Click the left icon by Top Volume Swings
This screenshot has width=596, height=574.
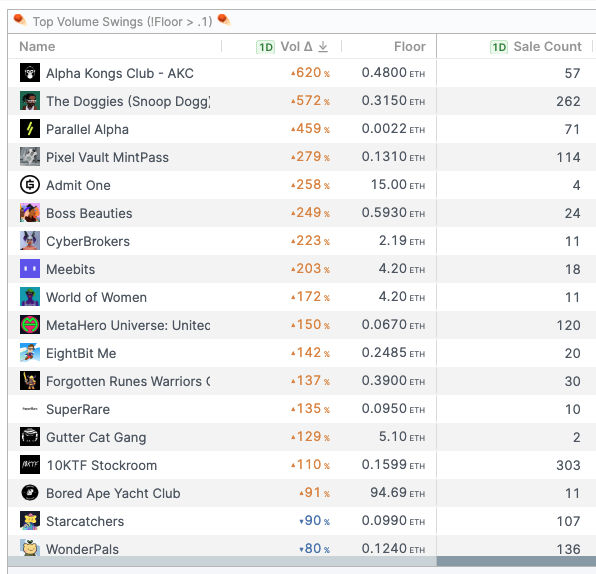tap(20, 20)
